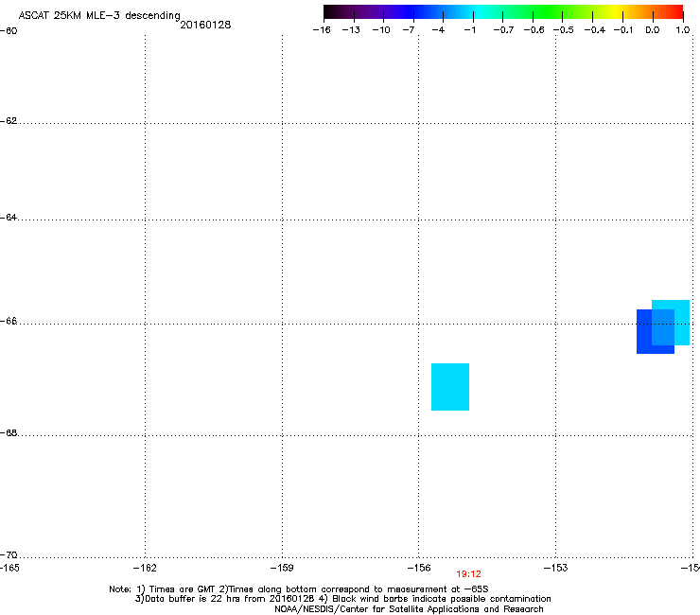This screenshot has height=615, width=700.
Task: Click the colorbar label -1
Action: (x=469, y=30)
